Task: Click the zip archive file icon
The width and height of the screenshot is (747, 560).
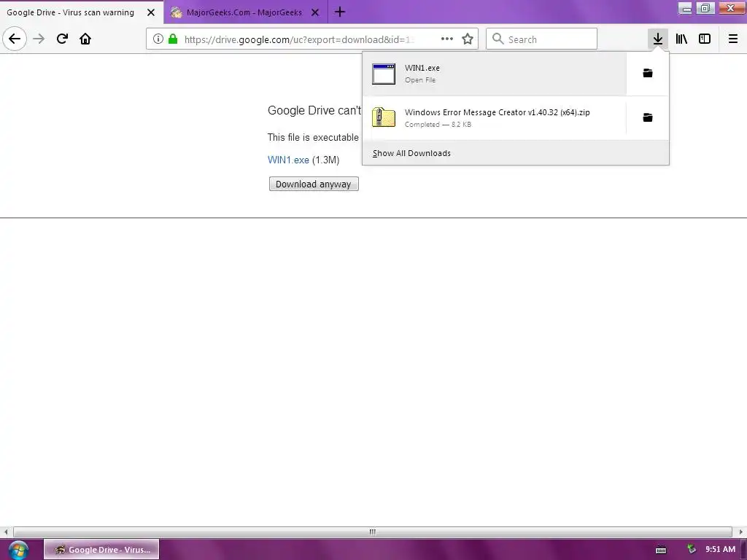Action: pos(384,117)
